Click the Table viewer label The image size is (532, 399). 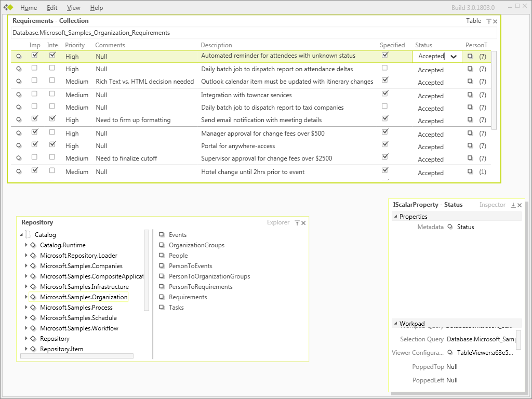click(x=473, y=21)
